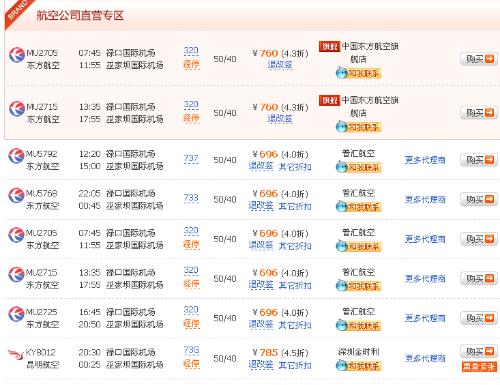The image size is (500, 385).
Task: Buy the KY8012 Kunming Airlines ticket
Action: 479,351
